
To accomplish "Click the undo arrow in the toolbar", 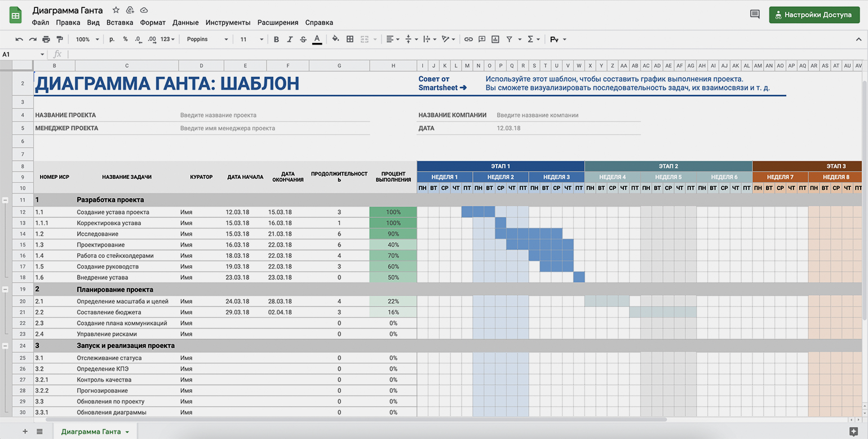I will tap(19, 39).
